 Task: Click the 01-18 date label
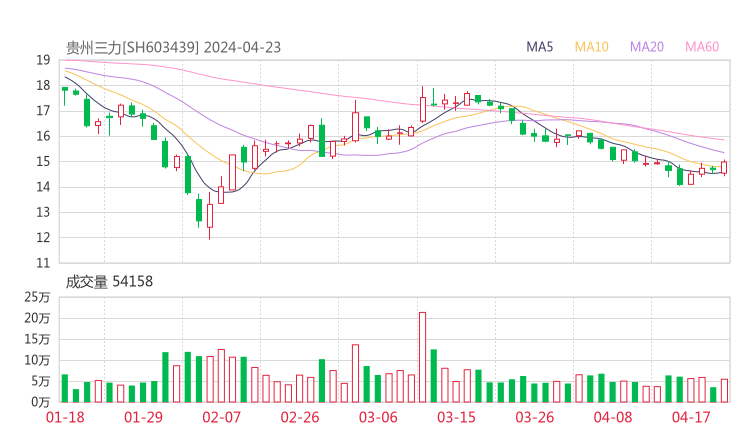tap(65, 417)
